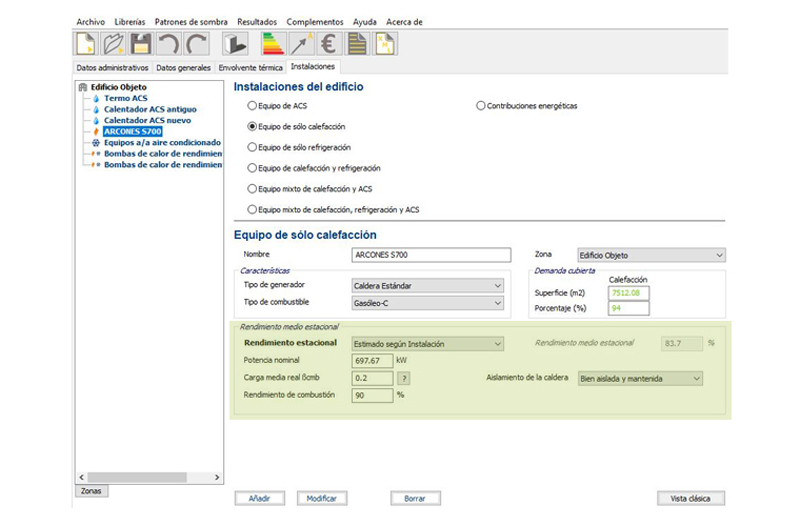Click the Modificar button

(x=322, y=498)
